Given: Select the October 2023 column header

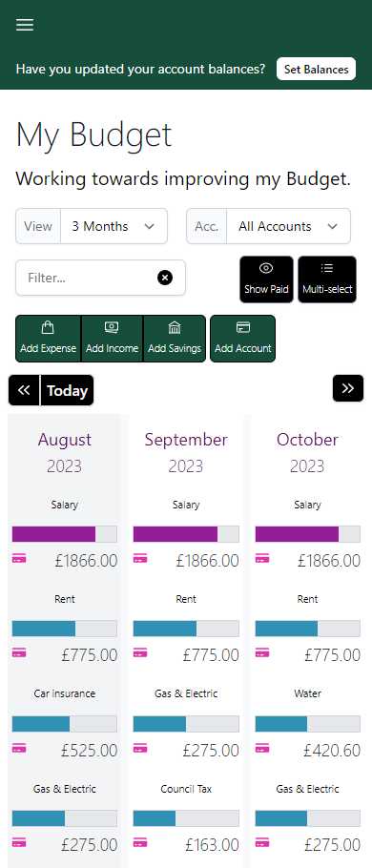Looking at the screenshot, I should pos(307,452).
